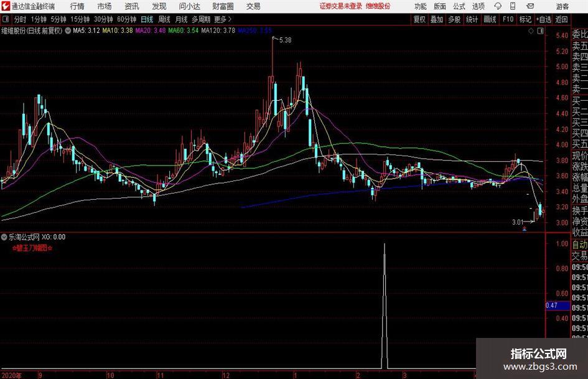The height and width of the screenshot is (379, 588).
Task: Open the mail envelope icon
Action: (x=530, y=6)
